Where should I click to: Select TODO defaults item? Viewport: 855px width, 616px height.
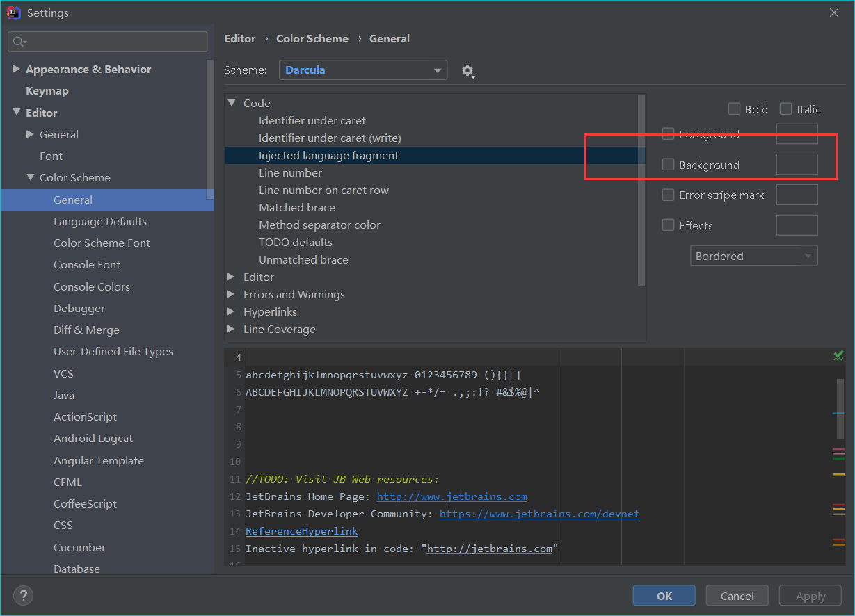click(x=296, y=243)
